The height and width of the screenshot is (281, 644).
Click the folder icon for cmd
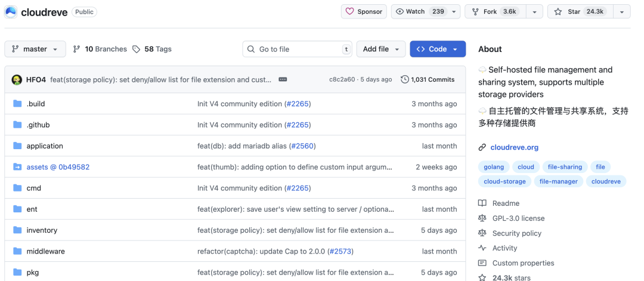pyautogui.click(x=17, y=188)
